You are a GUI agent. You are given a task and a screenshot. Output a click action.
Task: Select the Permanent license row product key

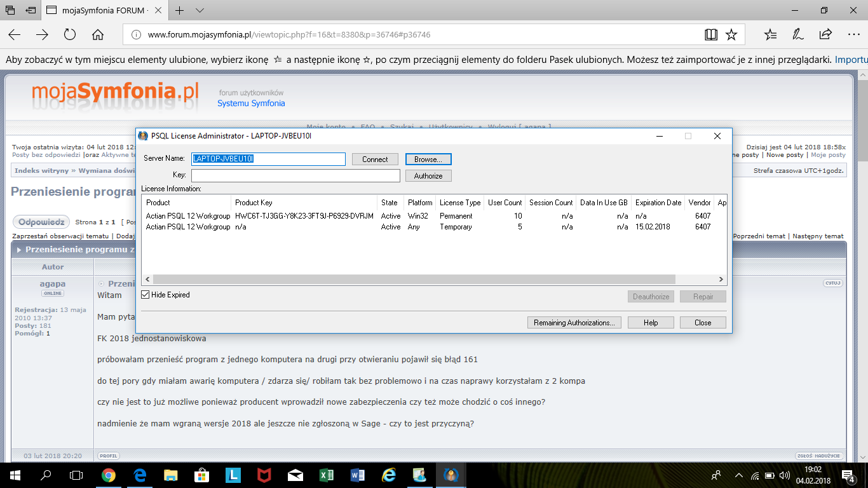(x=304, y=216)
